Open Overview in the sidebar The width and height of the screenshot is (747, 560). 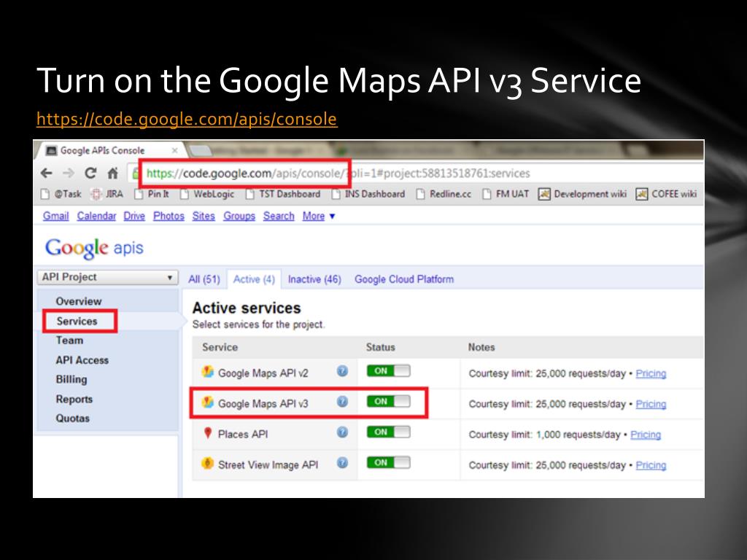[x=79, y=301]
